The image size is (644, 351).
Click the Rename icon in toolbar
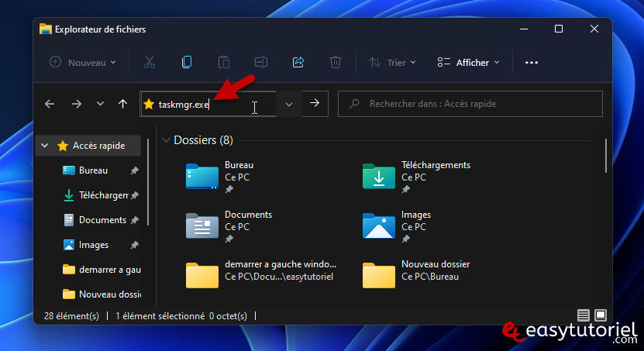point(261,63)
